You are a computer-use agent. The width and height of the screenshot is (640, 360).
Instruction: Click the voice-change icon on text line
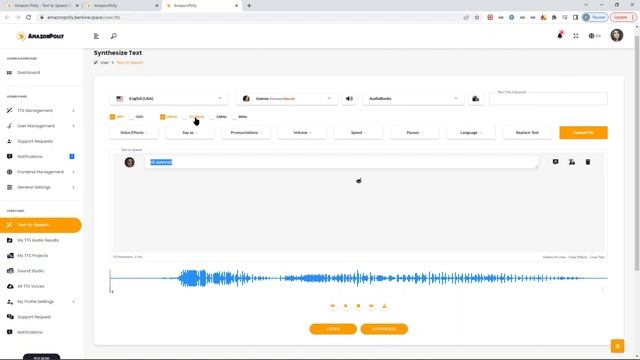(572, 162)
